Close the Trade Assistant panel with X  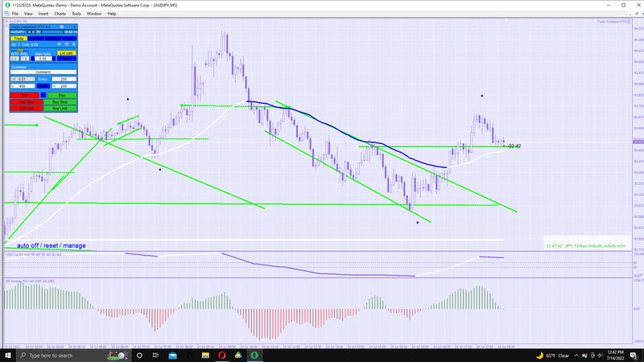74,27
